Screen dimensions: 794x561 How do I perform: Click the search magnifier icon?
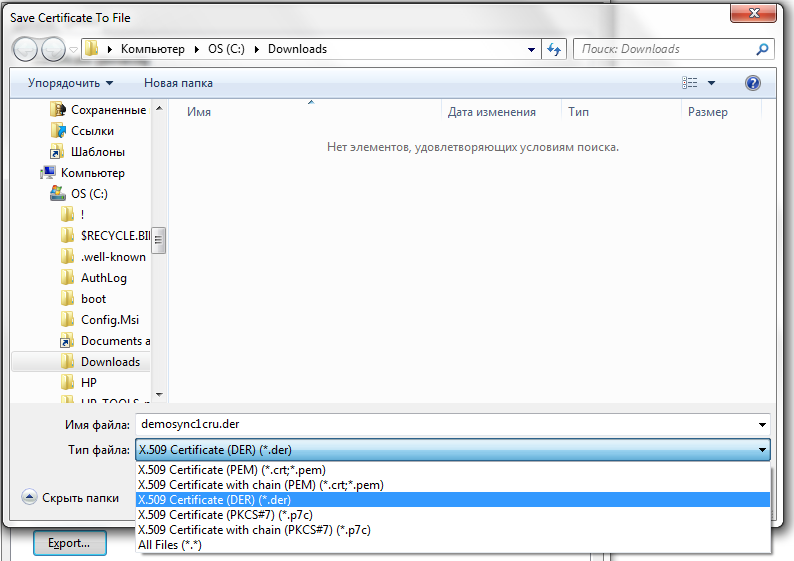click(763, 49)
